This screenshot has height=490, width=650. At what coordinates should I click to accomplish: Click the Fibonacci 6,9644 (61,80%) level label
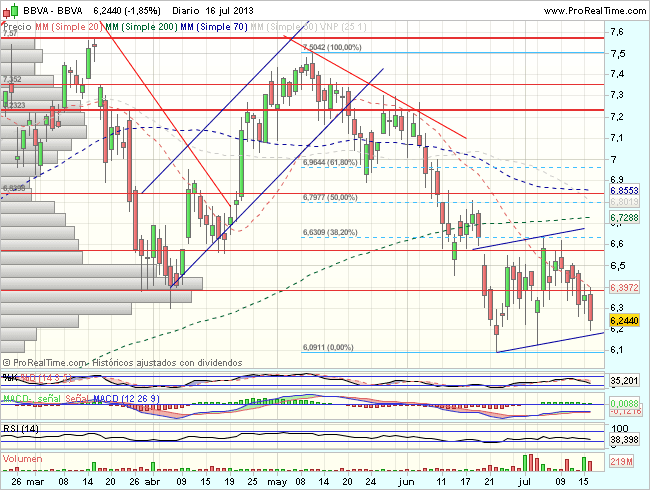pyautogui.click(x=330, y=162)
